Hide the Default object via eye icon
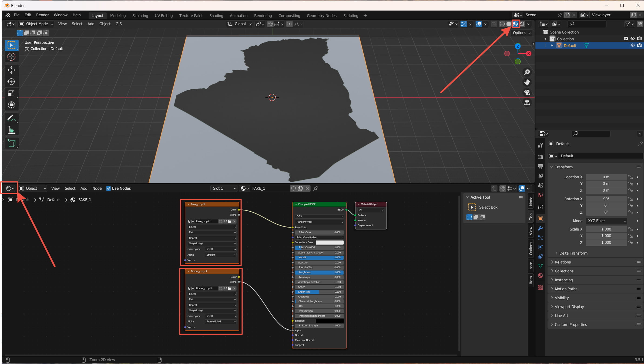 [633, 45]
